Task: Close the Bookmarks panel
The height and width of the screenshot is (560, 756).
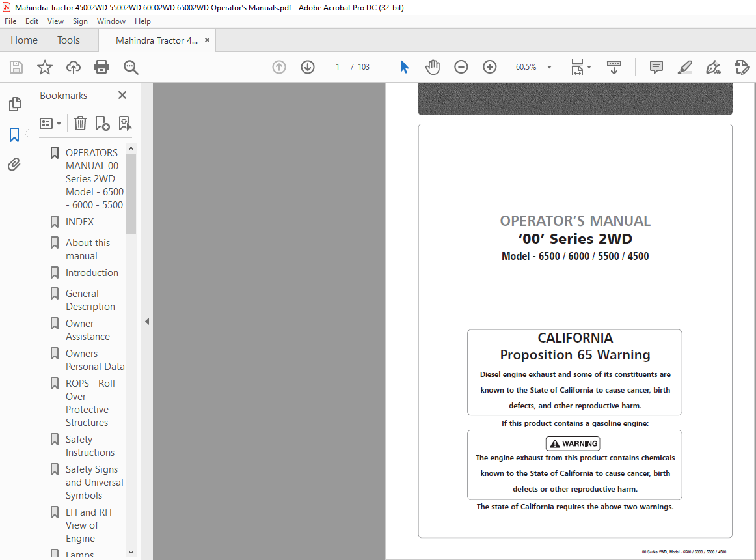Action: coord(122,95)
